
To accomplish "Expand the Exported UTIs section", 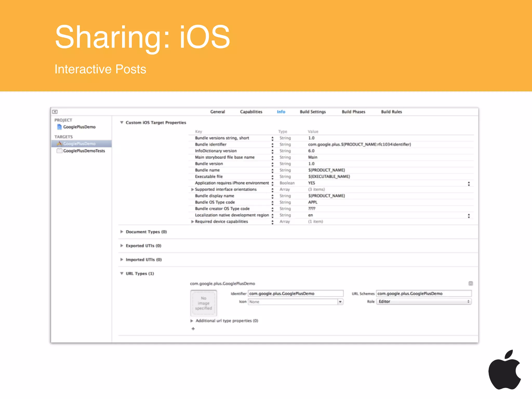I will pyautogui.click(x=122, y=245).
